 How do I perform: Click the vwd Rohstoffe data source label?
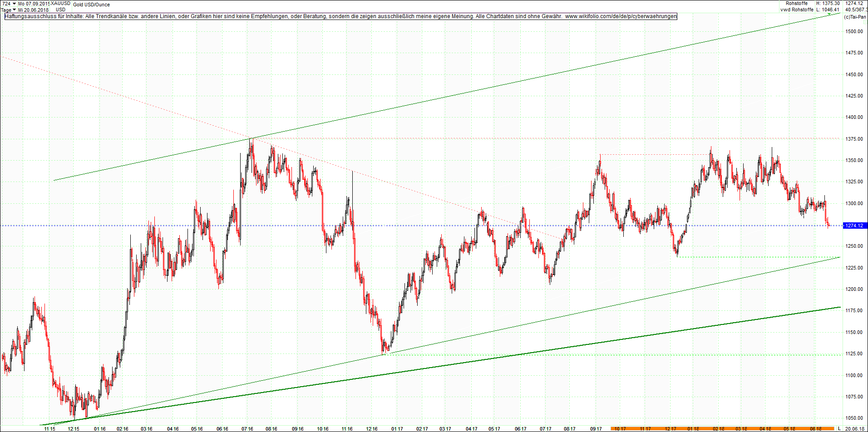click(x=797, y=9)
